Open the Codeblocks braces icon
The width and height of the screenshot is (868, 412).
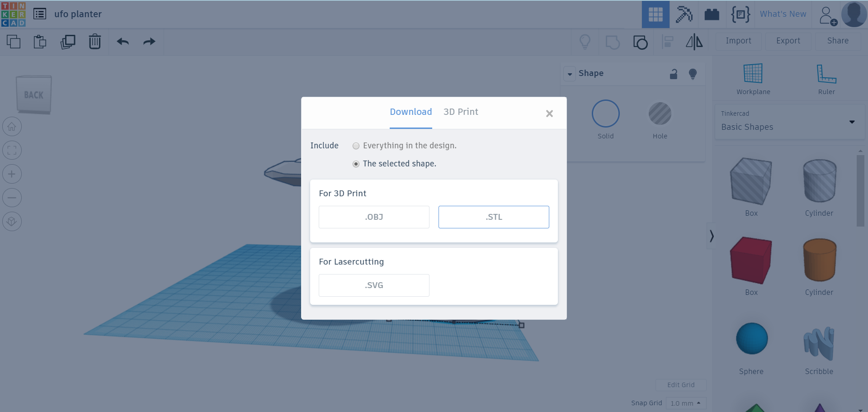coord(741,14)
